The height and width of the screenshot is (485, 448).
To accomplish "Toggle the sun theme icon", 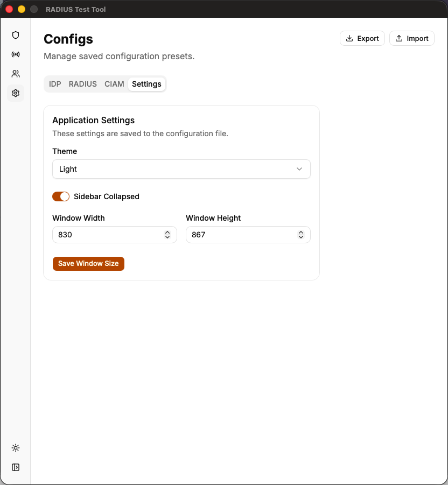I will (16, 448).
